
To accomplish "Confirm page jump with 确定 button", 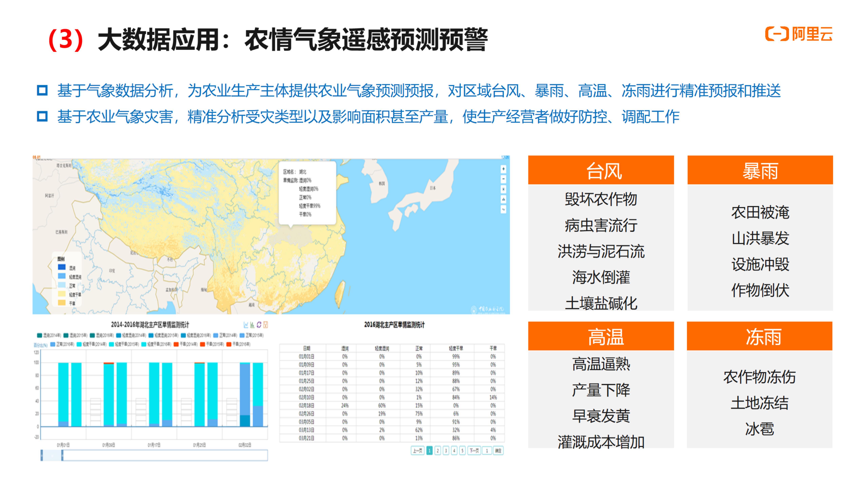I will pyautogui.click(x=498, y=451).
